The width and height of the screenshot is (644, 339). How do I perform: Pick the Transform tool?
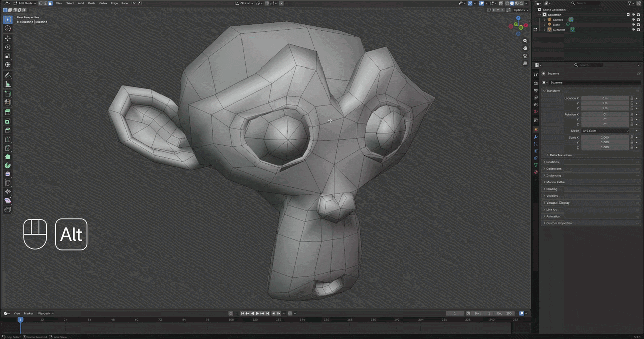point(8,65)
